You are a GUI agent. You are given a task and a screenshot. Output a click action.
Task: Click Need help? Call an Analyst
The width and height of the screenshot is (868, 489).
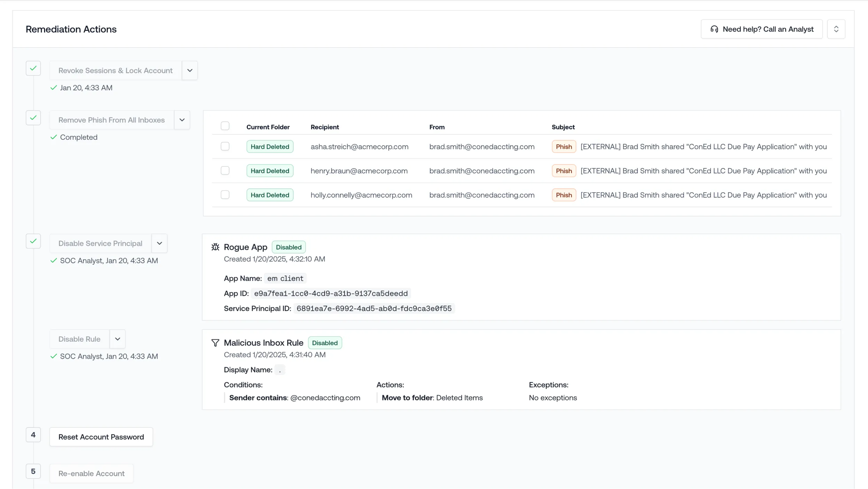pos(761,29)
